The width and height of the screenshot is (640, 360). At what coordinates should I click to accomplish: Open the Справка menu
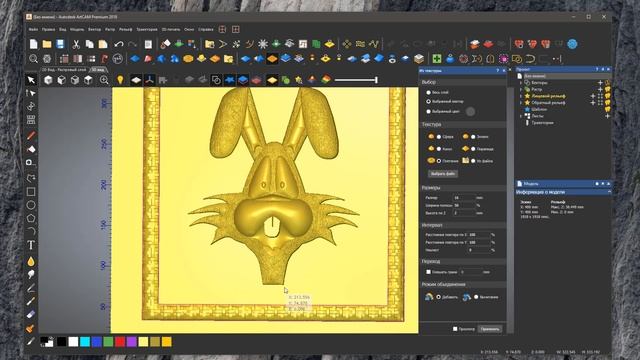pyautogui.click(x=205, y=29)
